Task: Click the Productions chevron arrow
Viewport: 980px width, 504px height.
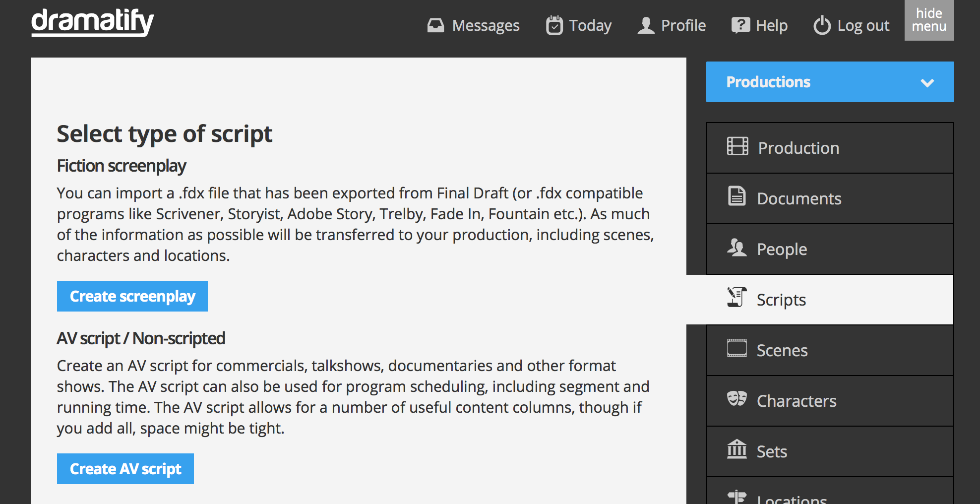Action: [927, 83]
